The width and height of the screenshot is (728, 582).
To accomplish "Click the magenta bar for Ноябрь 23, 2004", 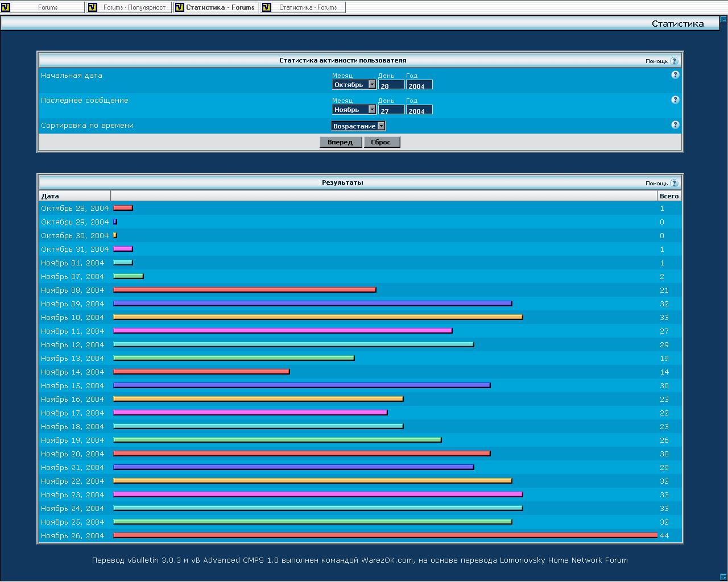I will tap(318, 494).
